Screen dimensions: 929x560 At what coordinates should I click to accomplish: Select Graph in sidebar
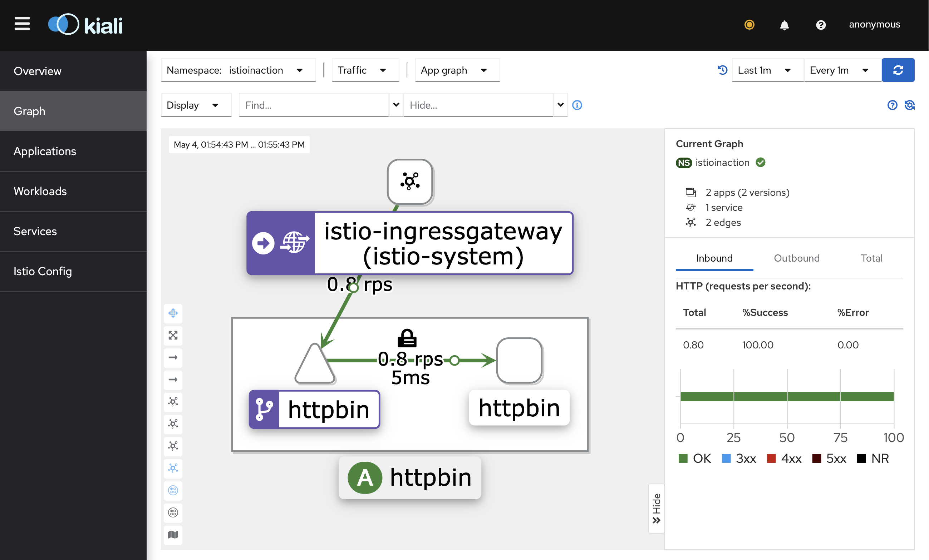tap(73, 111)
